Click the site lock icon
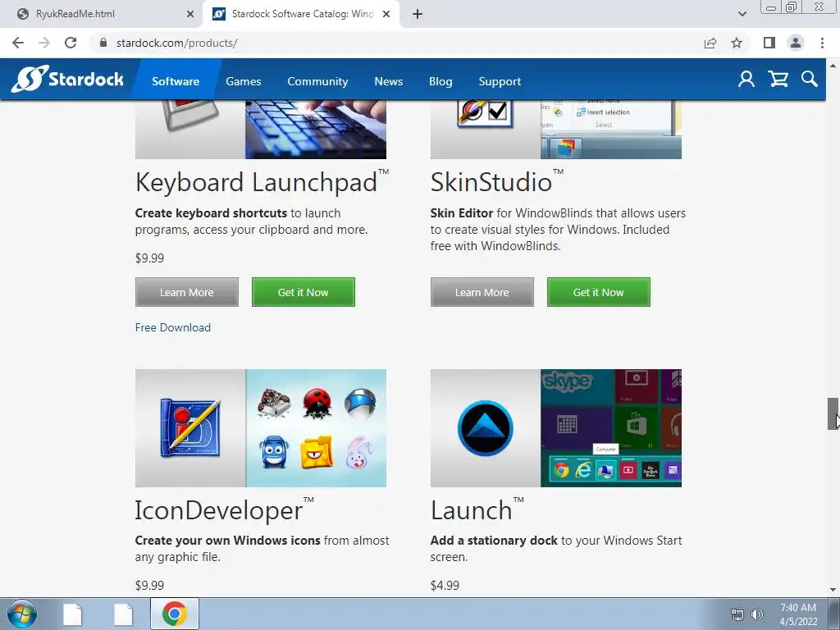The width and height of the screenshot is (840, 630). coord(103,43)
